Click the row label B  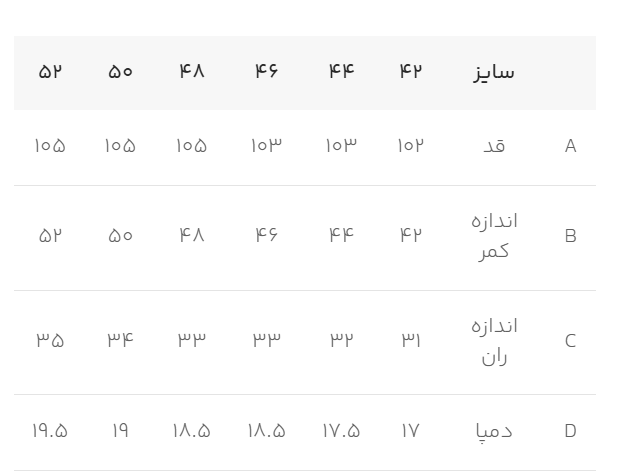pyautogui.click(x=570, y=236)
